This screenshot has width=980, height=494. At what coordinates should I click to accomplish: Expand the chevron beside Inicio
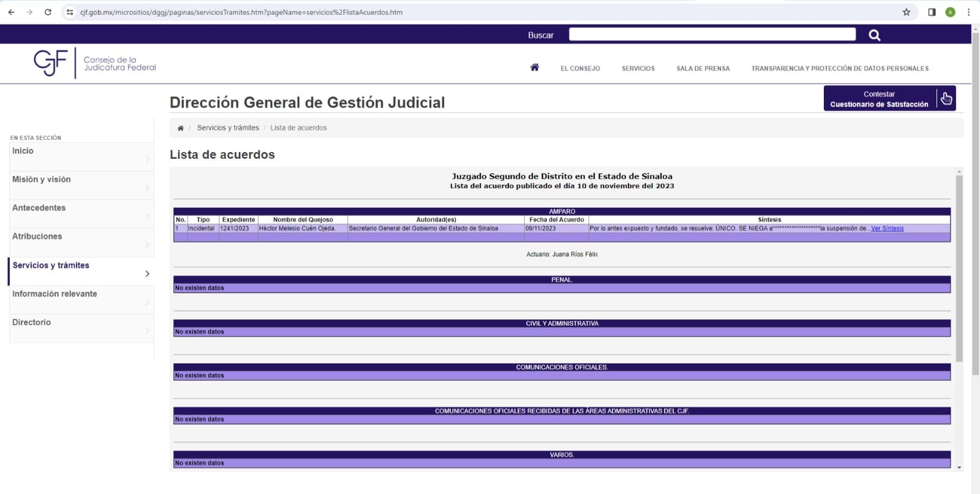[148, 159]
